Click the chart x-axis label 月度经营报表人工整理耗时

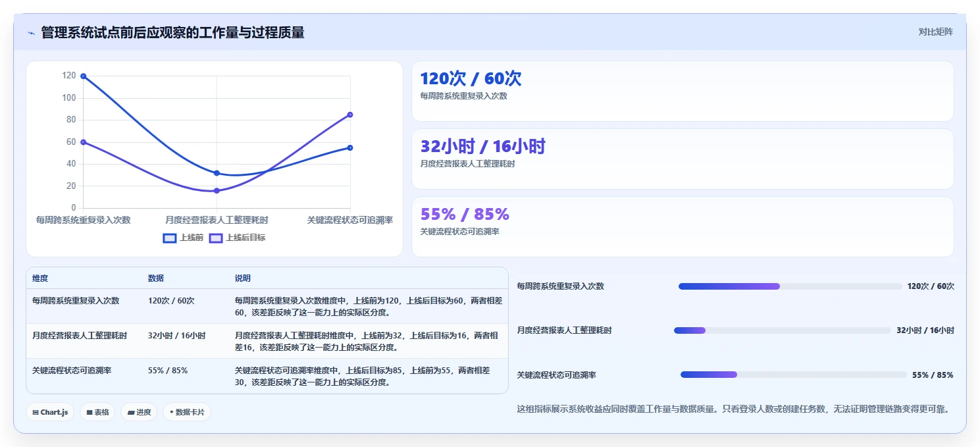pyautogui.click(x=217, y=220)
